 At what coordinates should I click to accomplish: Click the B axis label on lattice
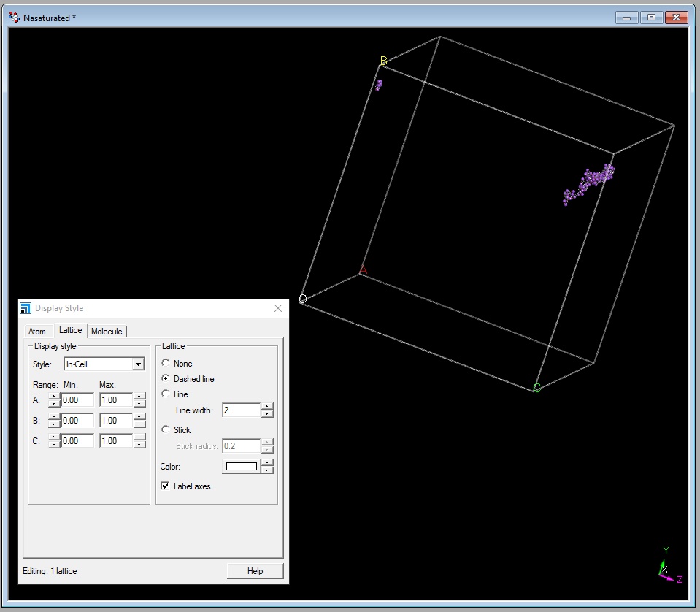(383, 61)
